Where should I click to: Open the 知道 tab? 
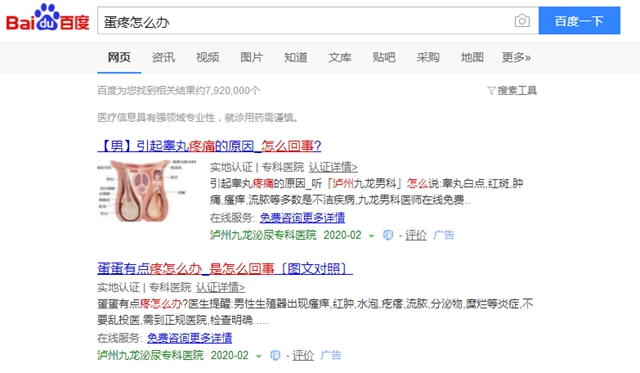coord(296,58)
